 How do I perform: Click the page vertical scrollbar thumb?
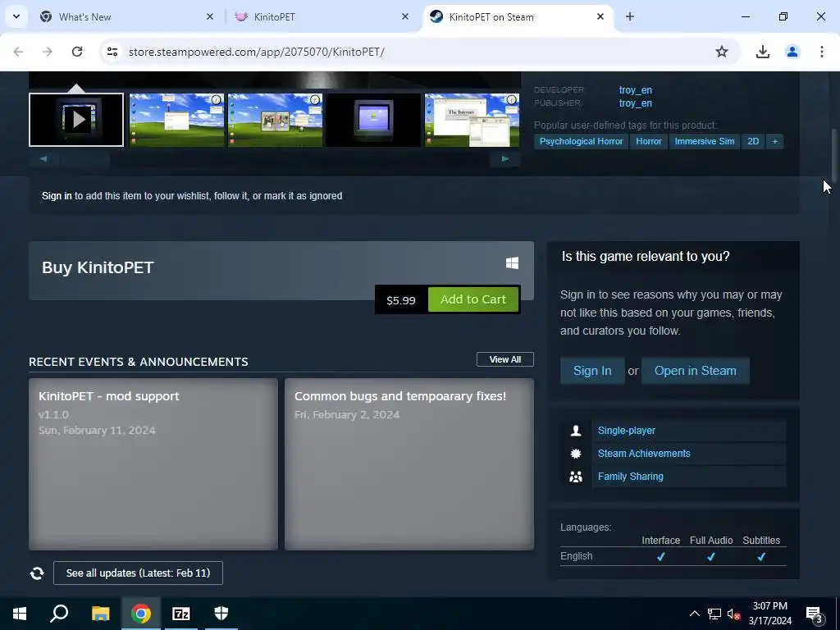pyautogui.click(x=834, y=156)
